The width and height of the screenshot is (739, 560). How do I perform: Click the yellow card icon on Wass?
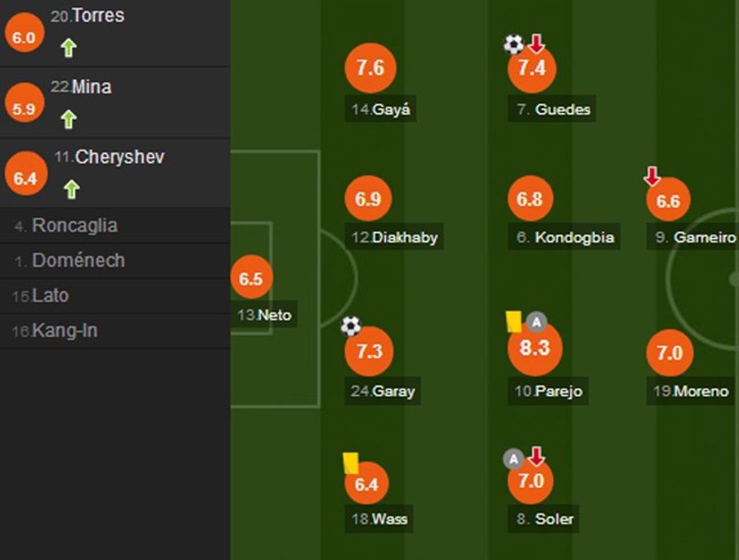[351, 463]
